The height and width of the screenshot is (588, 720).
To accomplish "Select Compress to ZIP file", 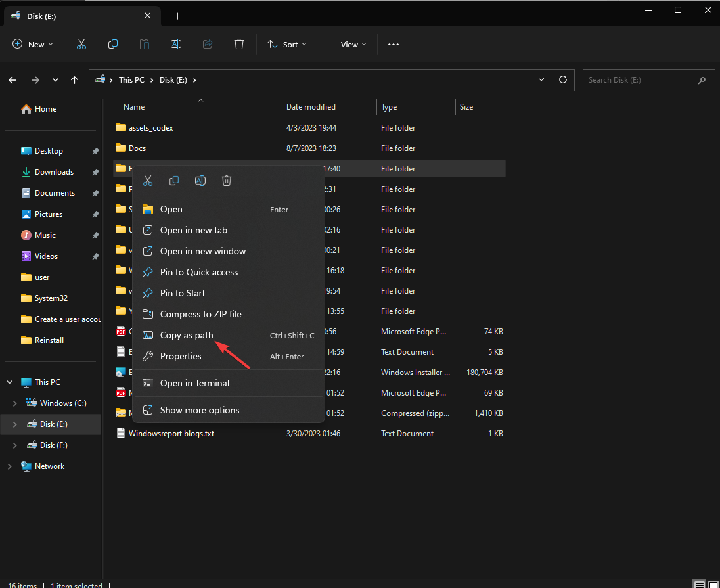I will [x=229, y=314].
